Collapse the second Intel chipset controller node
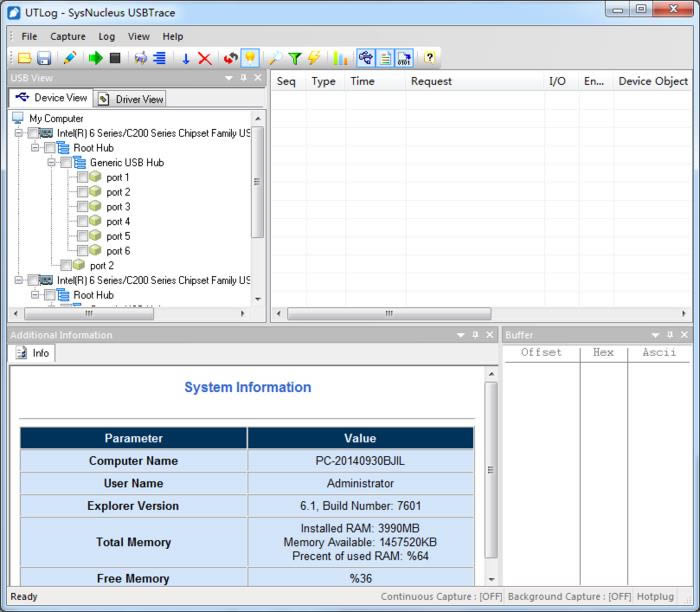 coord(18,280)
